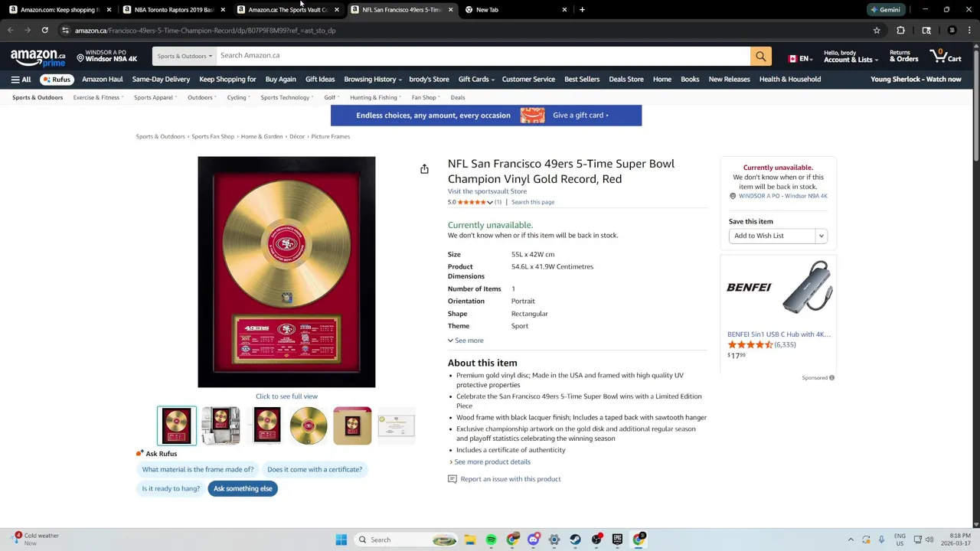Open the EN language selector
This screenshot has height=551, width=980.
point(800,58)
